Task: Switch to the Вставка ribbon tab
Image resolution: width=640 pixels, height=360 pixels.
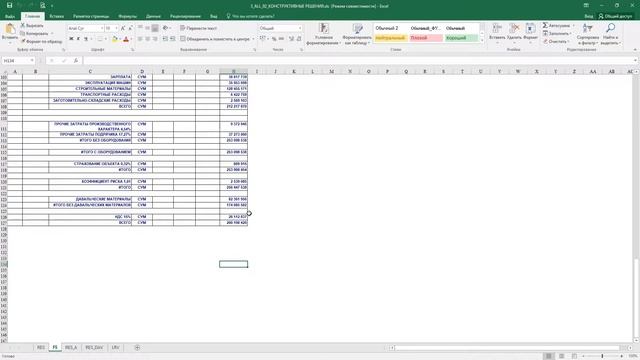Action: point(56,16)
